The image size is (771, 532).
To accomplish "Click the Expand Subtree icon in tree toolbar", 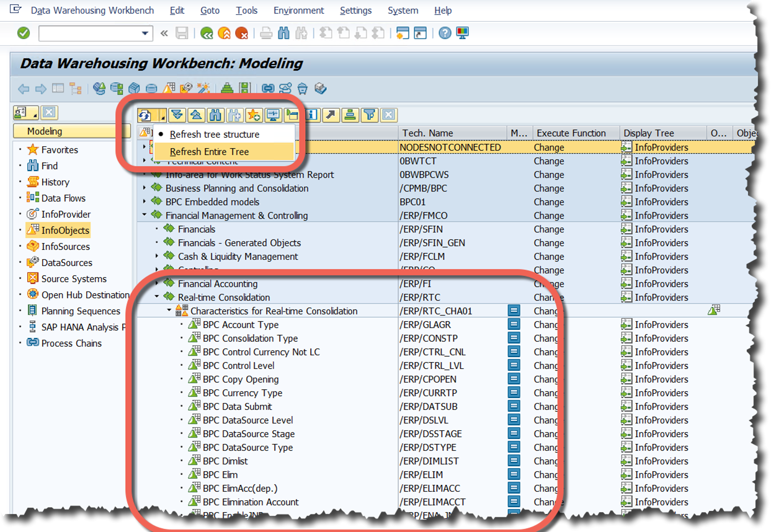I will pos(177,115).
